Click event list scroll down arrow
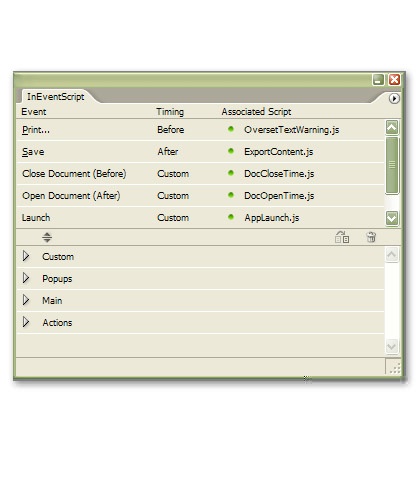Screen dimensions: 420x480 392,219
